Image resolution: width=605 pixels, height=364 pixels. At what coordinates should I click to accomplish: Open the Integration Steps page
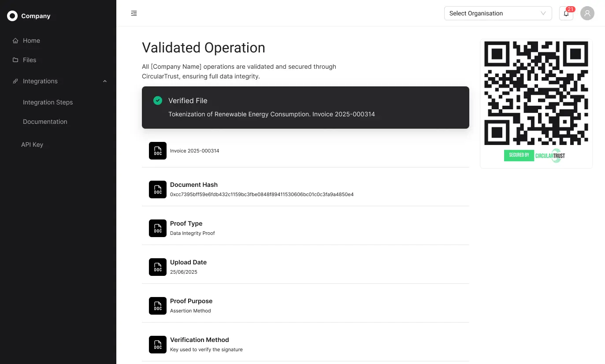coord(48,102)
